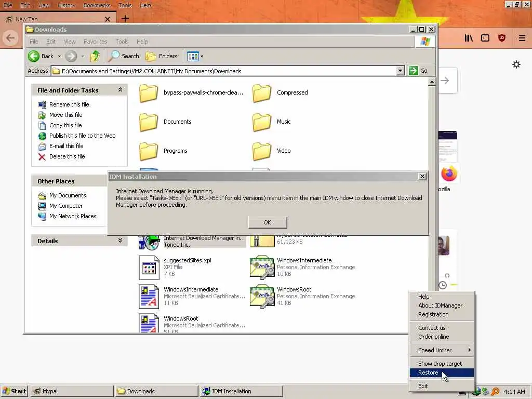Click OK in IDM Installation dialog

point(268,222)
